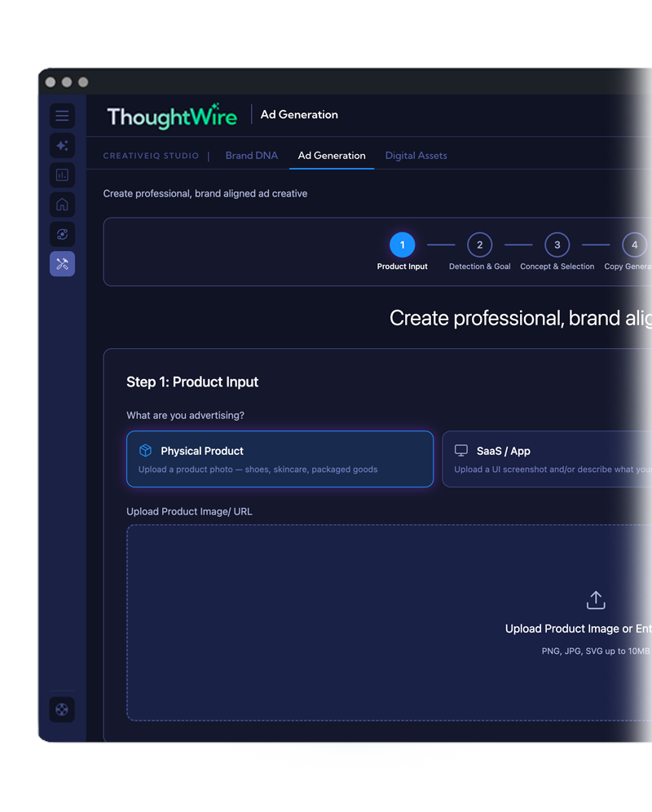Click the Upload Product Image/ URL label
Viewport: 652px width, 812px height.
pos(189,512)
